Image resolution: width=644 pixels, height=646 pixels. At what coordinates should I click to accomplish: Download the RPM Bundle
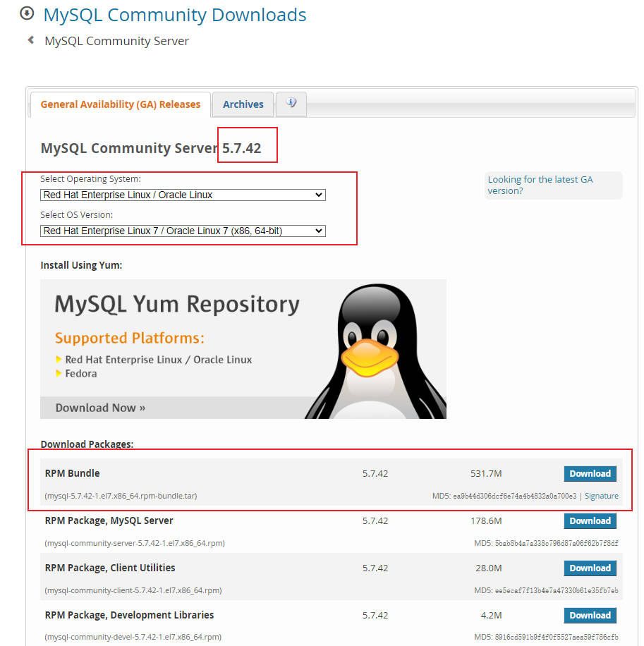590,473
